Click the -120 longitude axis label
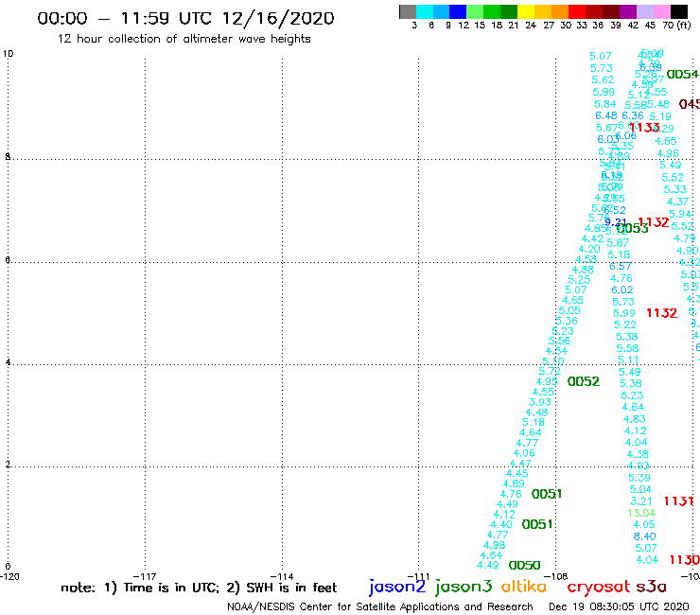 click(x=9, y=576)
